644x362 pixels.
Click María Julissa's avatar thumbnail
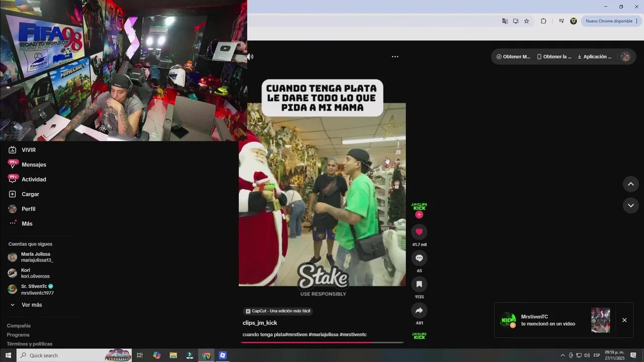[13, 257]
